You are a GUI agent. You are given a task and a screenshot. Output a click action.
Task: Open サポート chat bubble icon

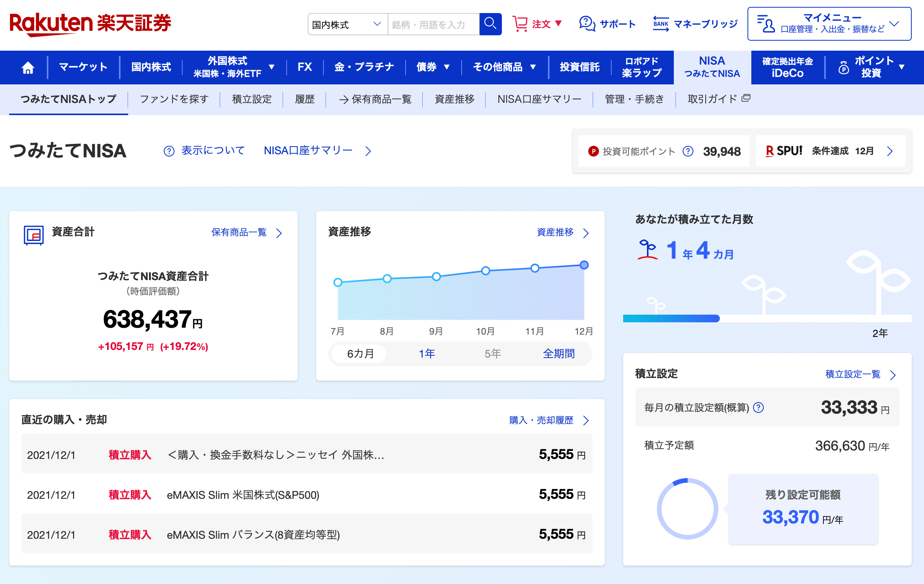click(587, 24)
